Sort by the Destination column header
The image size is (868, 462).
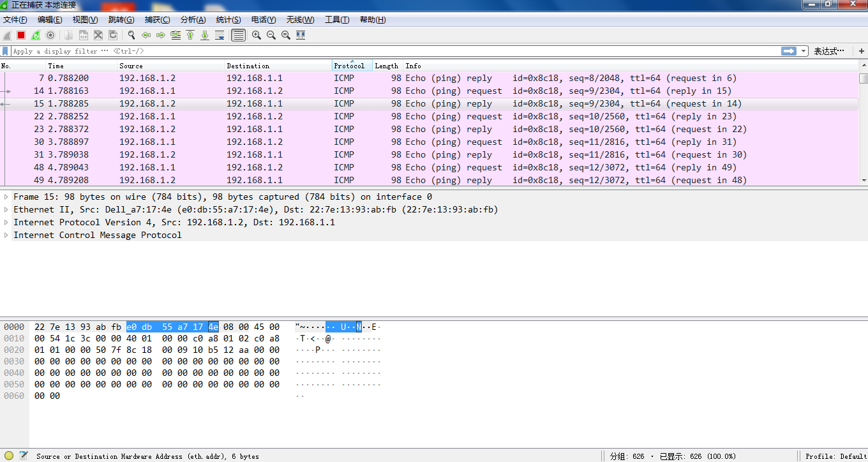click(278, 66)
